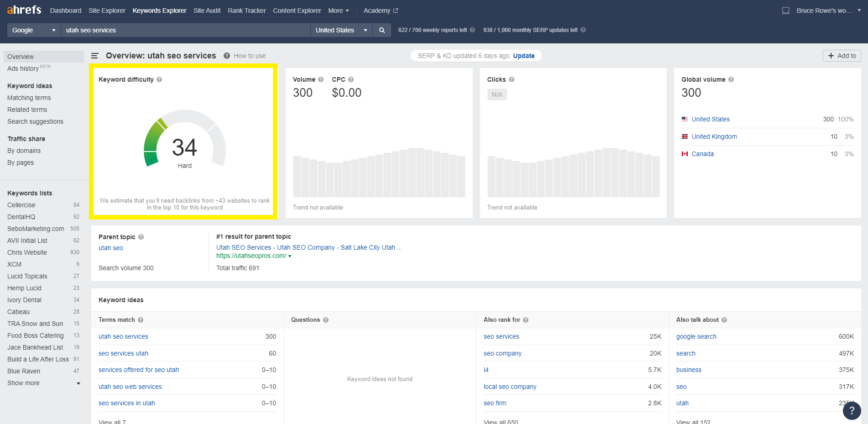The width and height of the screenshot is (868, 424).
Task: Open the Chris Website keyword list
Action: [x=27, y=252]
